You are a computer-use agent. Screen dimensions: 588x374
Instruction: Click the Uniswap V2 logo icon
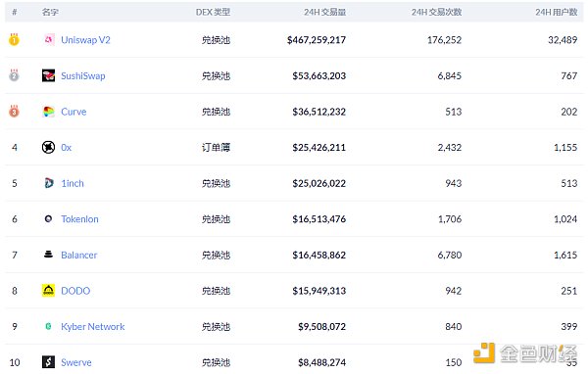pos(48,40)
